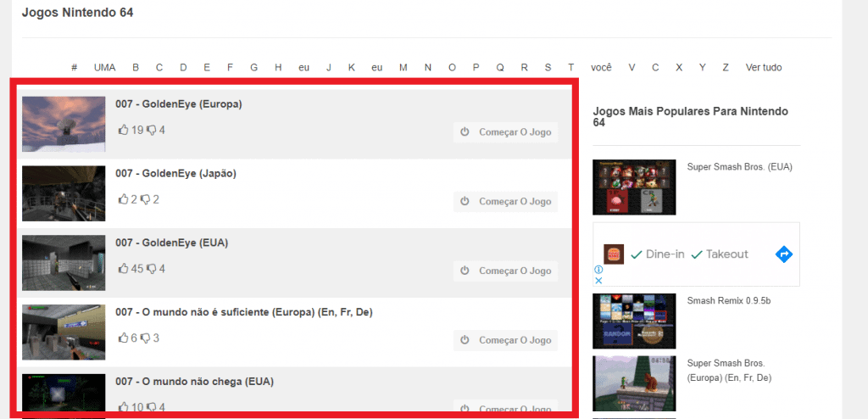
Task: Thumbs up 007 - GoldenEye (EUA)
Action: point(123,269)
